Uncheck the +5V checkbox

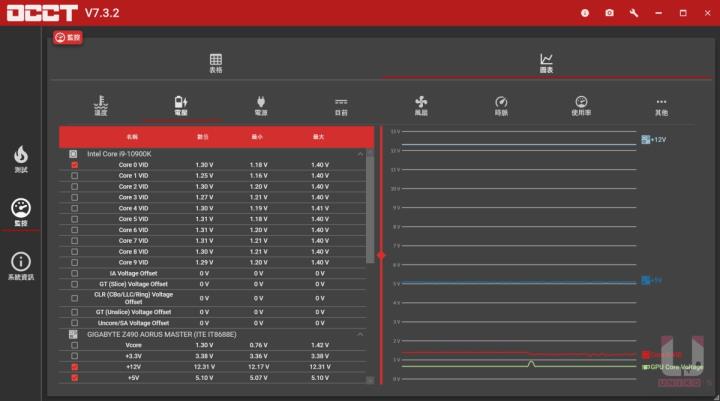74,378
